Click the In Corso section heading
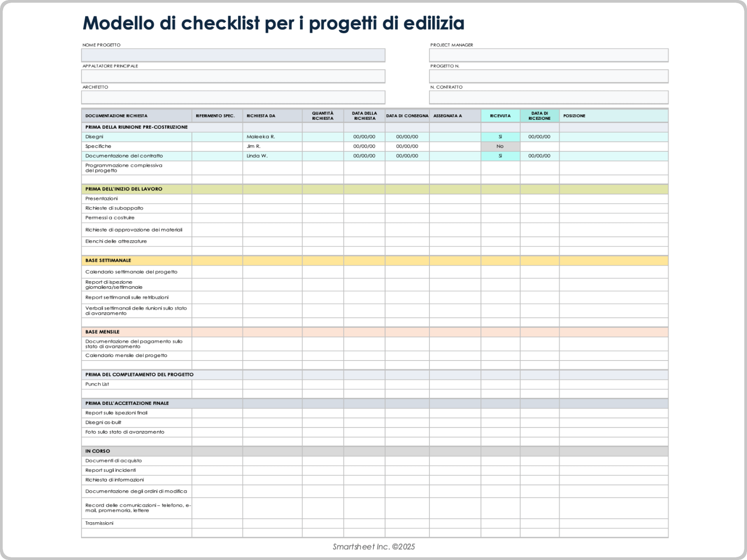Screen dimensions: 747x560 pos(98,451)
